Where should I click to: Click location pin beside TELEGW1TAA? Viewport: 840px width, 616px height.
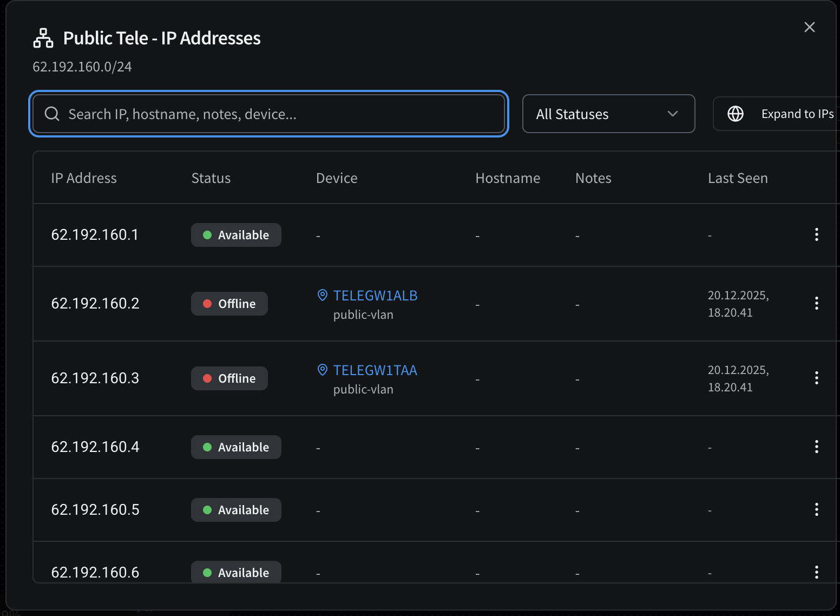323,370
